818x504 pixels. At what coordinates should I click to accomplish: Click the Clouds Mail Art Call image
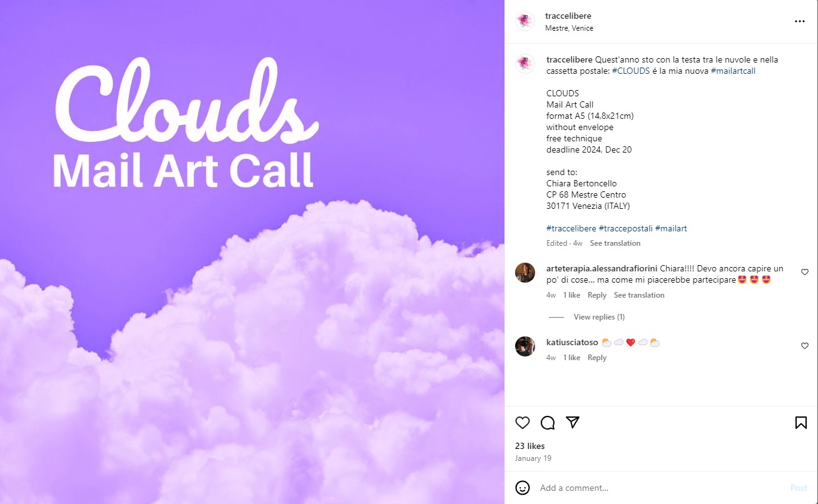(x=252, y=252)
